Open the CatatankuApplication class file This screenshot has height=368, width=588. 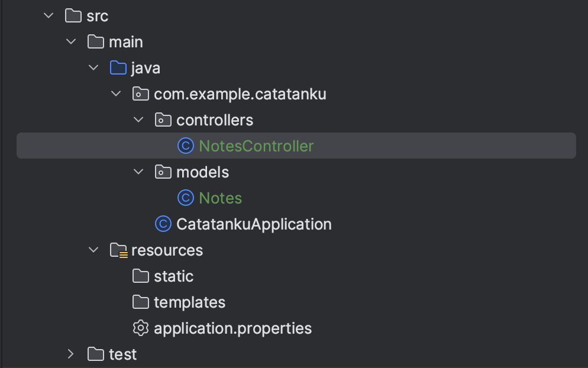(x=254, y=224)
